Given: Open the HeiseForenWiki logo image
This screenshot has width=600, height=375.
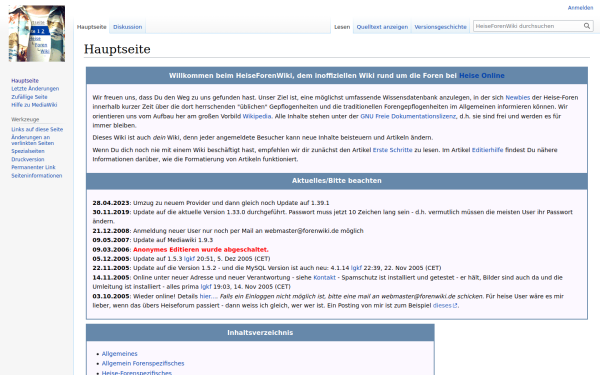Looking at the screenshot, I should [x=37, y=33].
